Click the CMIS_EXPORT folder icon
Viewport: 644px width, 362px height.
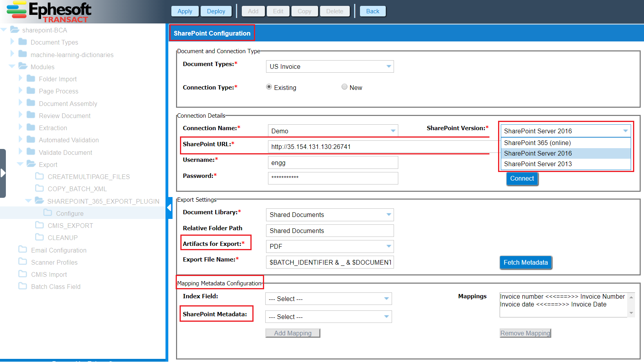[40, 225]
